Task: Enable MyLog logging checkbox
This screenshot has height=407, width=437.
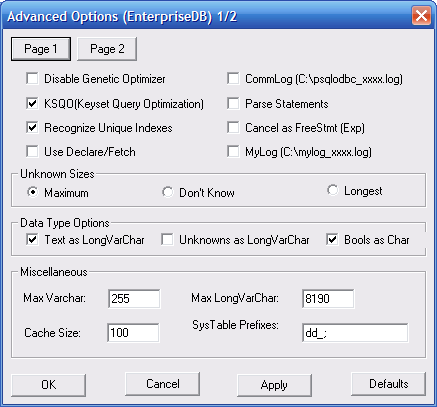Action: pos(233,152)
